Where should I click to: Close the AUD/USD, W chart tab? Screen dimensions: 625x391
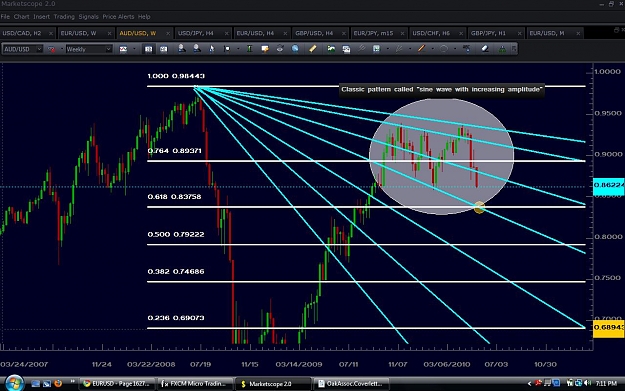pos(168,33)
